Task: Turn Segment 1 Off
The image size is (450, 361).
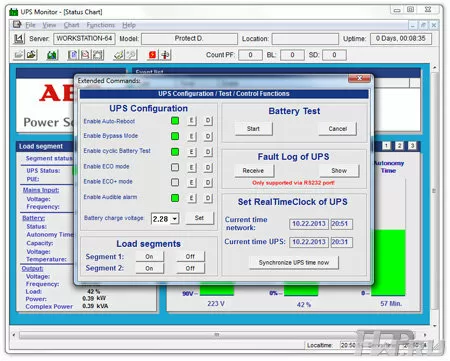Action: point(190,256)
